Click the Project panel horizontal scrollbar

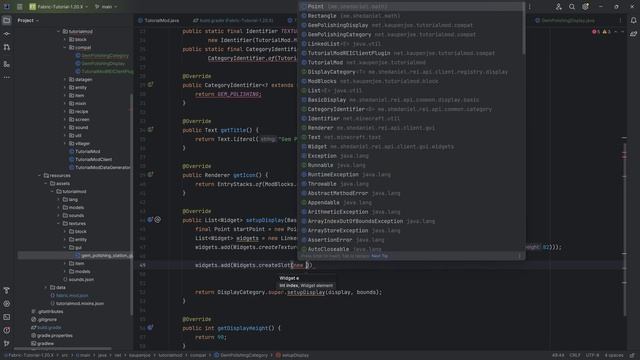point(62,349)
